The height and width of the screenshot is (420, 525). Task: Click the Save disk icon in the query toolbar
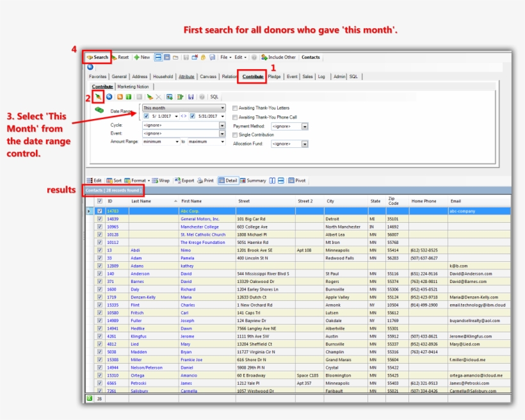click(x=192, y=97)
